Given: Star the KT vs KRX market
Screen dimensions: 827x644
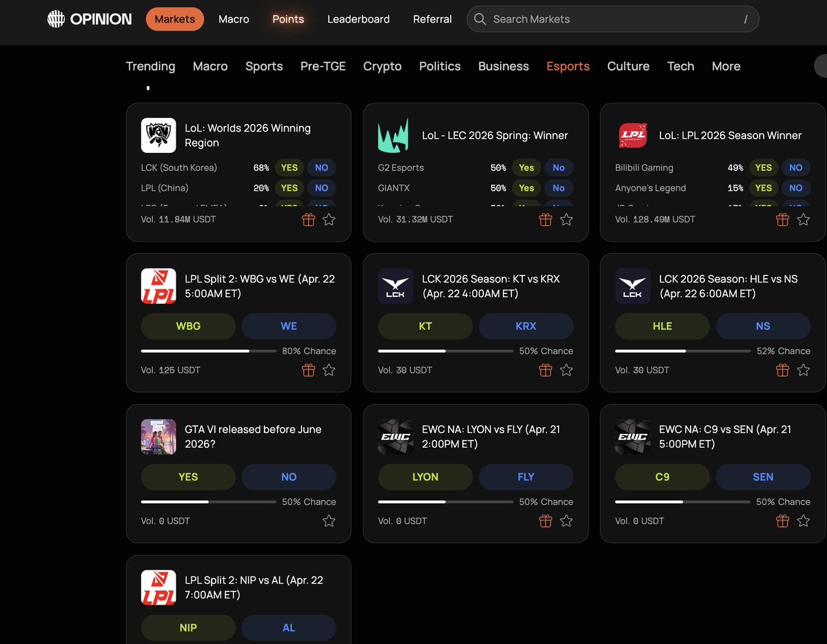Looking at the screenshot, I should point(566,370).
